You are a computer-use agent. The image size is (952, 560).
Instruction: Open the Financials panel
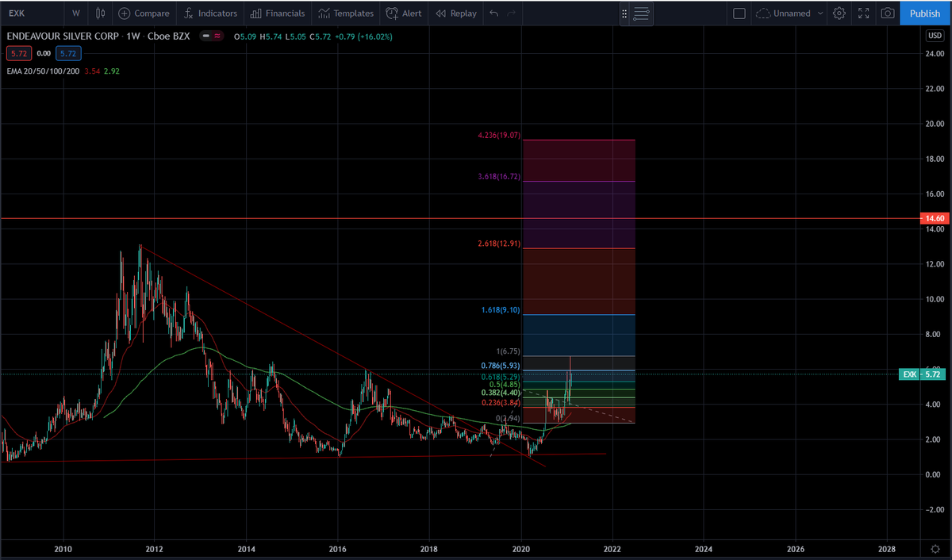(x=278, y=13)
